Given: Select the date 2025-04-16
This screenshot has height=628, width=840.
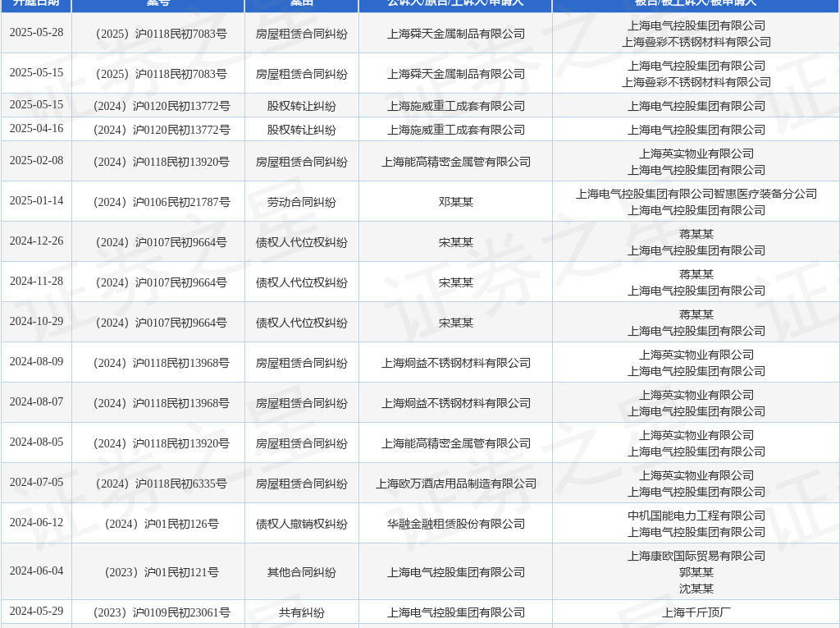Looking at the screenshot, I should tap(36, 129).
